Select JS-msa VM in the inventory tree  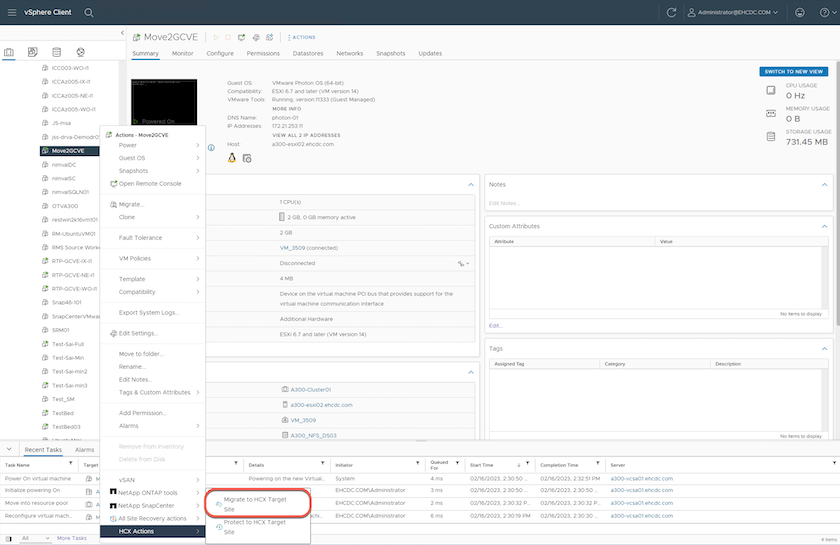pyautogui.click(x=60, y=123)
